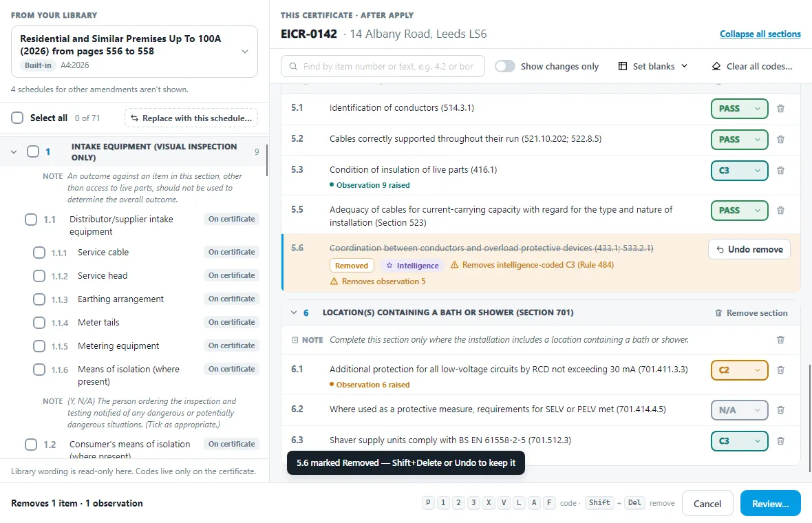The height and width of the screenshot is (523, 812).
Task: Remove item 5.5 adequacy of cables
Action: pyautogui.click(x=780, y=211)
